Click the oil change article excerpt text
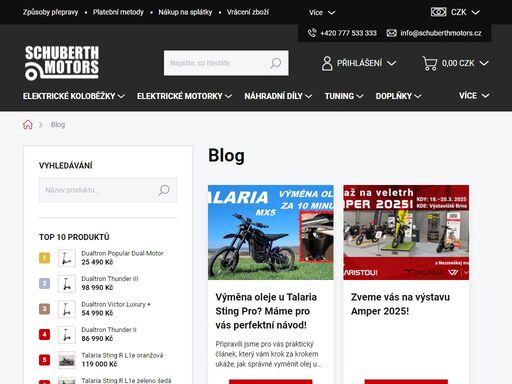 point(268,354)
